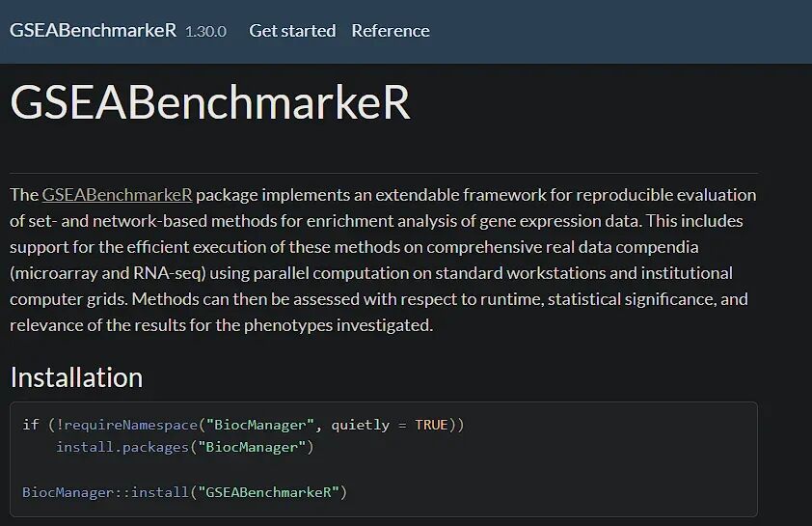This screenshot has width=812, height=526.
Task: Open the Get started page
Action: 292,31
